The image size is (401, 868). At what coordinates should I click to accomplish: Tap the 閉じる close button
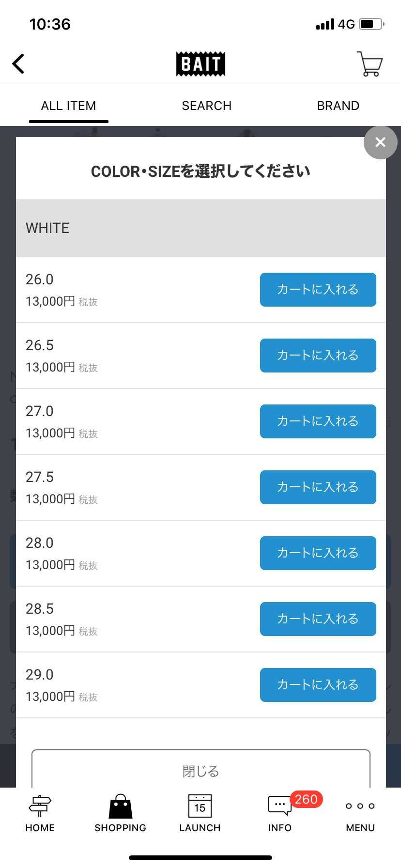201,769
